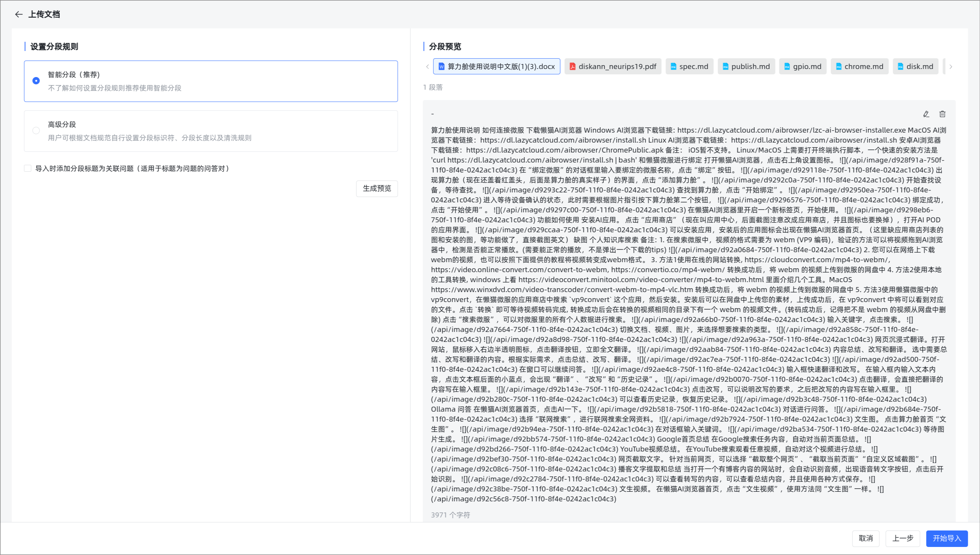Delete the segment with the trash icon
The image size is (980, 555).
(942, 114)
